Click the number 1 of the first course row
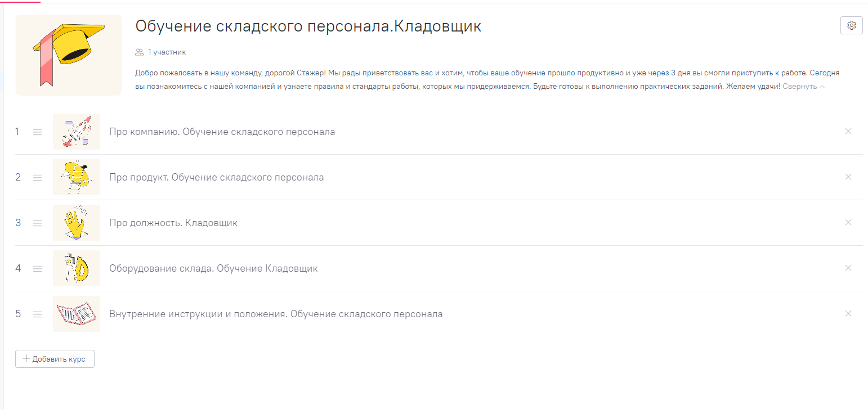This screenshot has height=410, width=868. coord(17,132)
